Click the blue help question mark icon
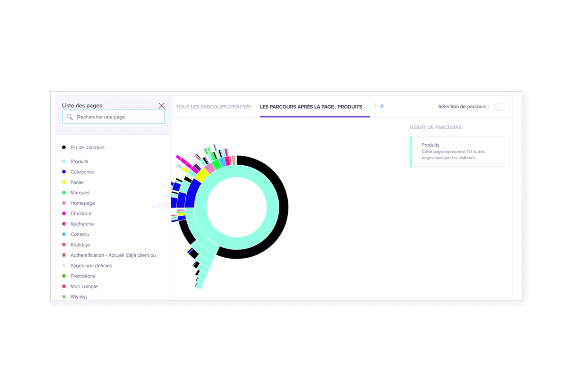Viewport: 572px width, 392px height. pos(382,106)
